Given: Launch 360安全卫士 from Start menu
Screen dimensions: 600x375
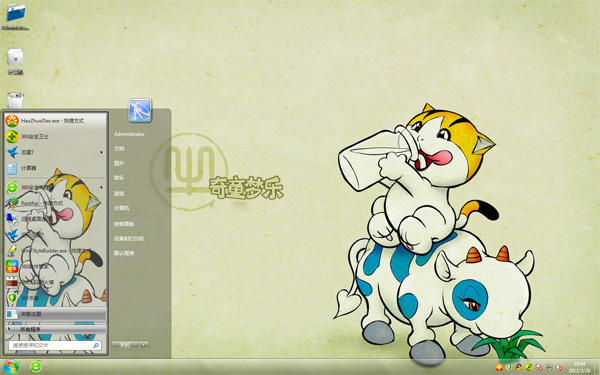Looking at the screenshot, I should [55, 137].
